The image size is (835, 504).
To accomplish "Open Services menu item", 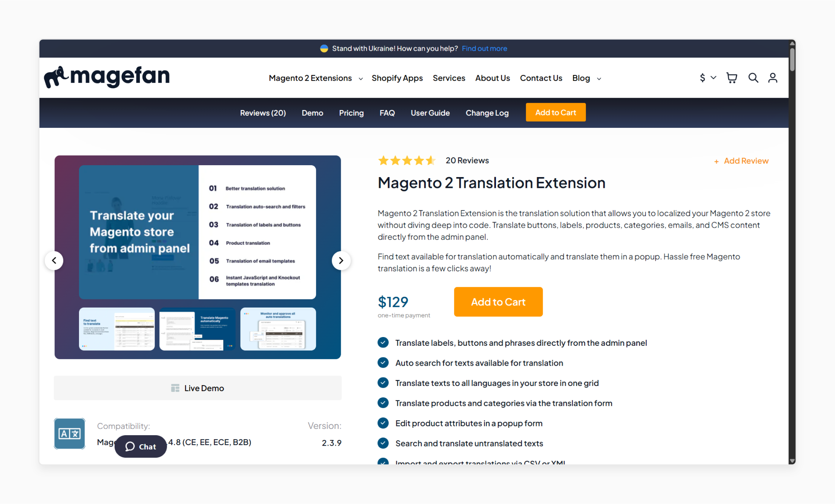I will 449,78.
